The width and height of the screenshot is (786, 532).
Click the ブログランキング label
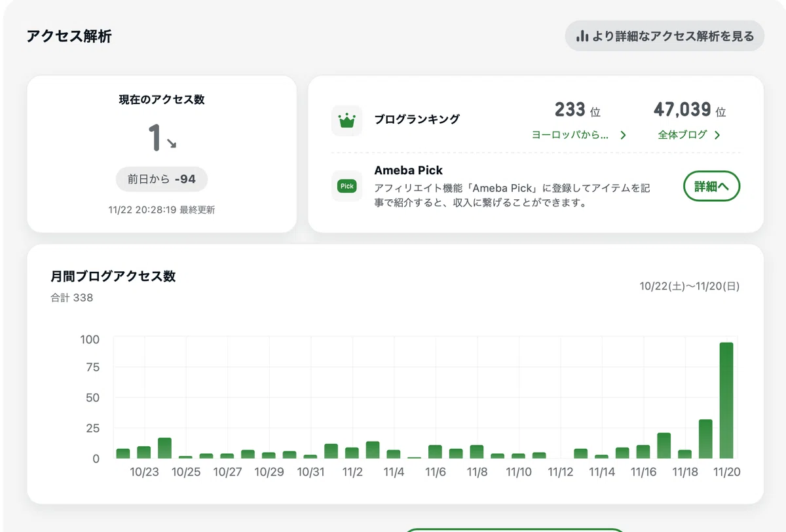(417, 119)
